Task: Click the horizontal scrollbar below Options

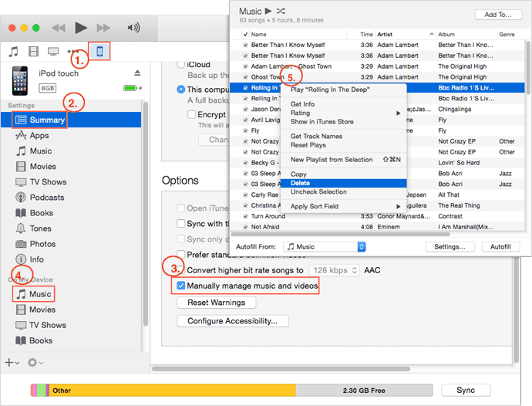Action: click(x=281, y=369)
